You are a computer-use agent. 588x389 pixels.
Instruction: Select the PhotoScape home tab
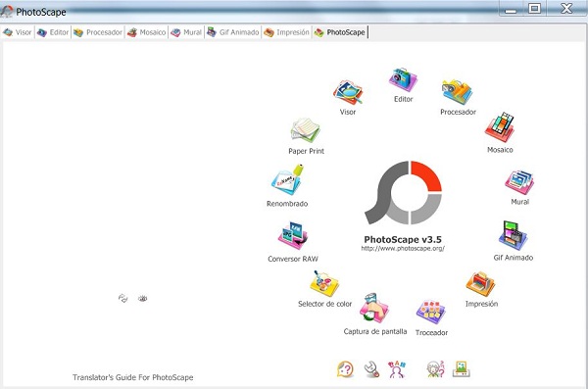pyautogui.click(x=340, y=32)
